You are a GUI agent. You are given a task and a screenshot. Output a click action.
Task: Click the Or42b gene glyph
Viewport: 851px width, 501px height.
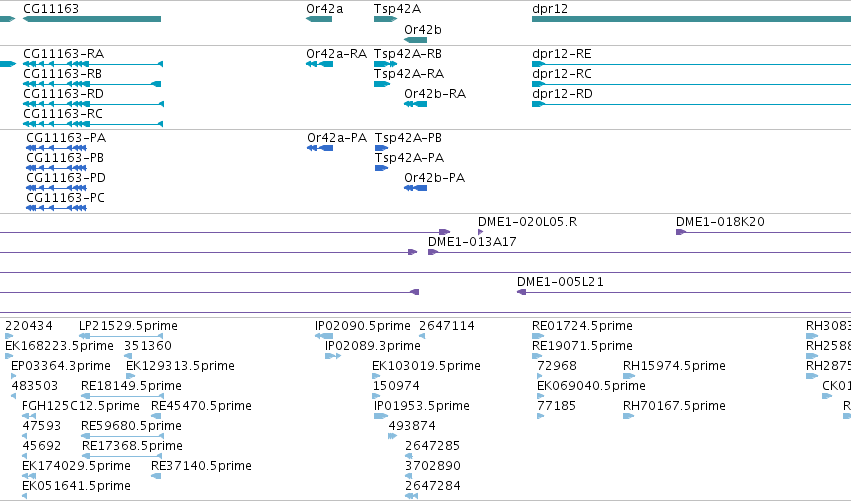416,40
